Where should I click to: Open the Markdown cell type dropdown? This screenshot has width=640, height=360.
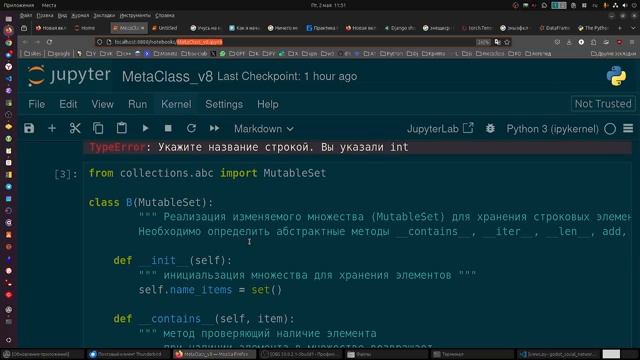pyautogui.click(x=263, y=129)
